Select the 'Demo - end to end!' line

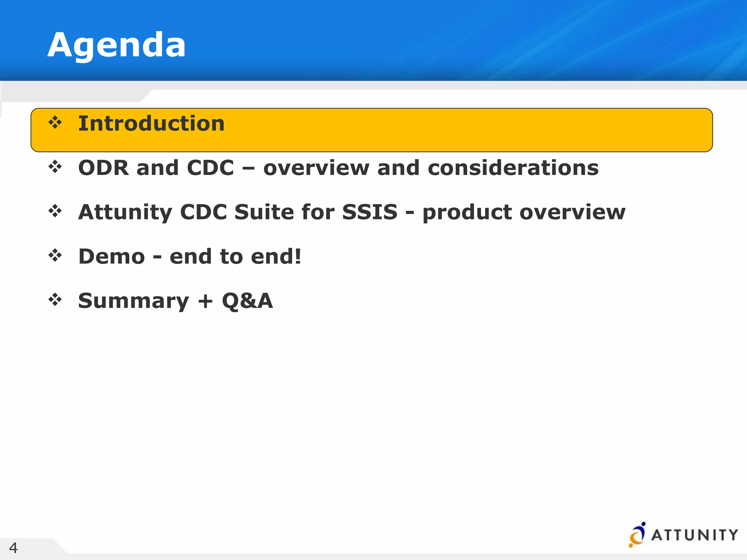(190, 256)
